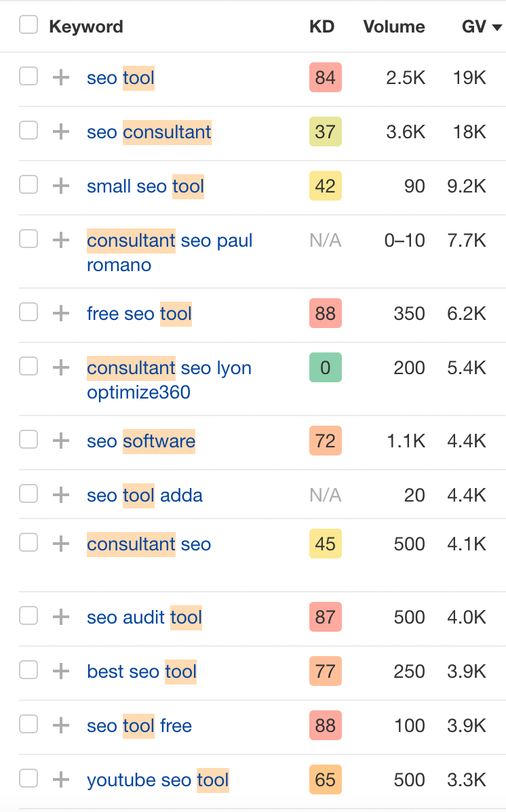Select the checkbox beside 'consultant seo lyon optimize360'

click(x=28, y=365)
